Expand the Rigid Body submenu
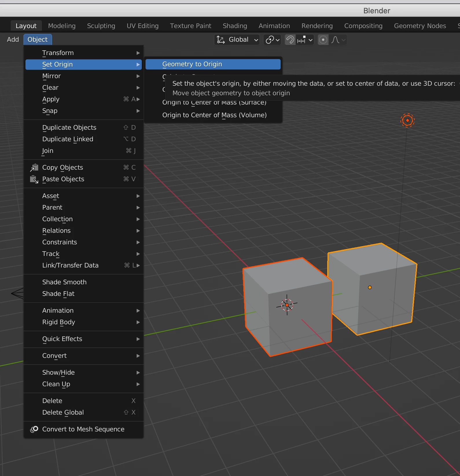 [x=83, y=322]
